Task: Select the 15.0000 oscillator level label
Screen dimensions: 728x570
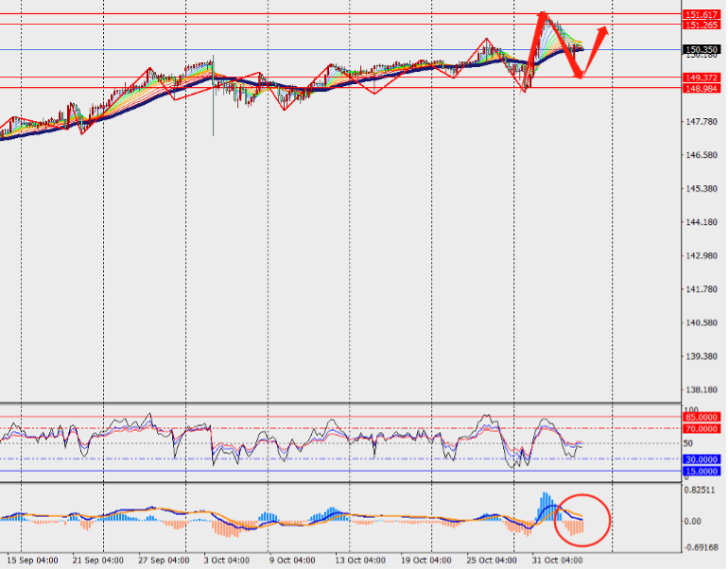Action: (702, 472)
